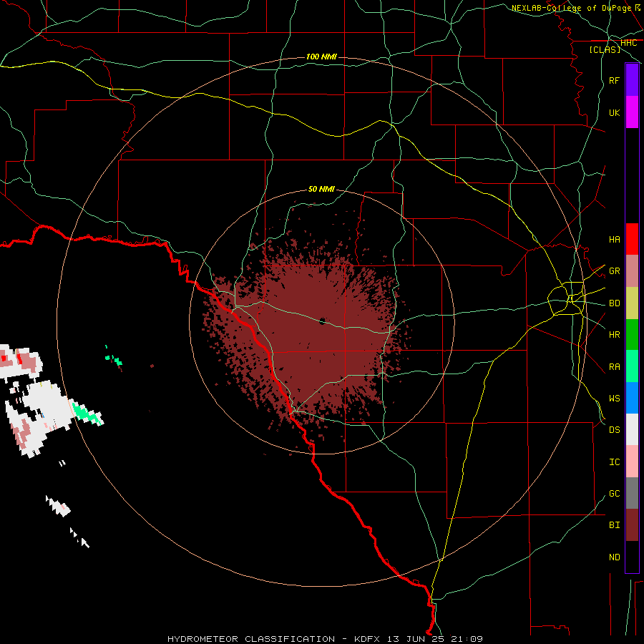Click the ND black legend swatch

(632, 557)
